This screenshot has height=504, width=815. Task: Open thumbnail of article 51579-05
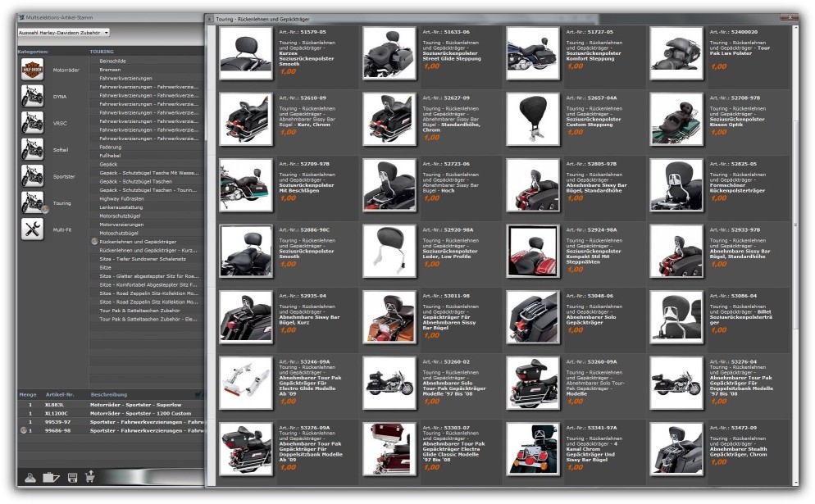click(x=245, y=53)
